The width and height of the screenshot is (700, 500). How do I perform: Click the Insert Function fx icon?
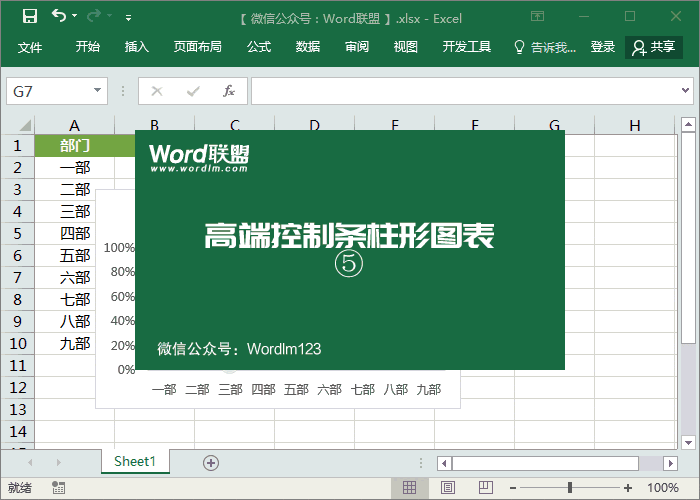point(229,91)
